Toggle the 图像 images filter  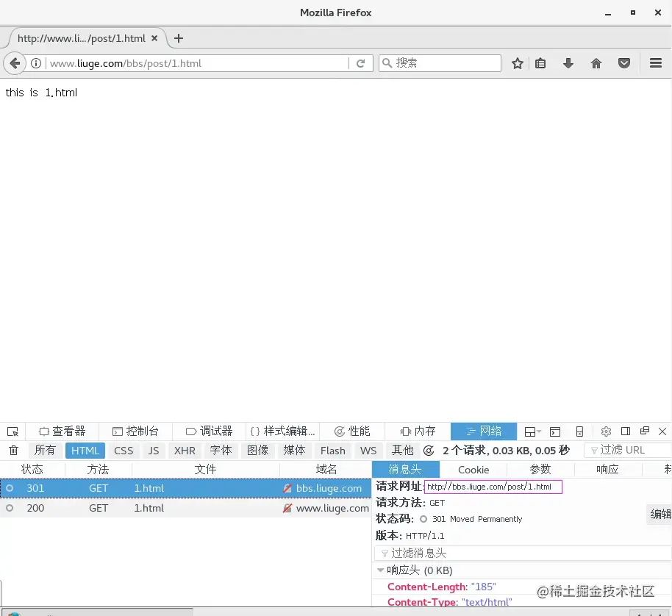[x=257, y=450]
